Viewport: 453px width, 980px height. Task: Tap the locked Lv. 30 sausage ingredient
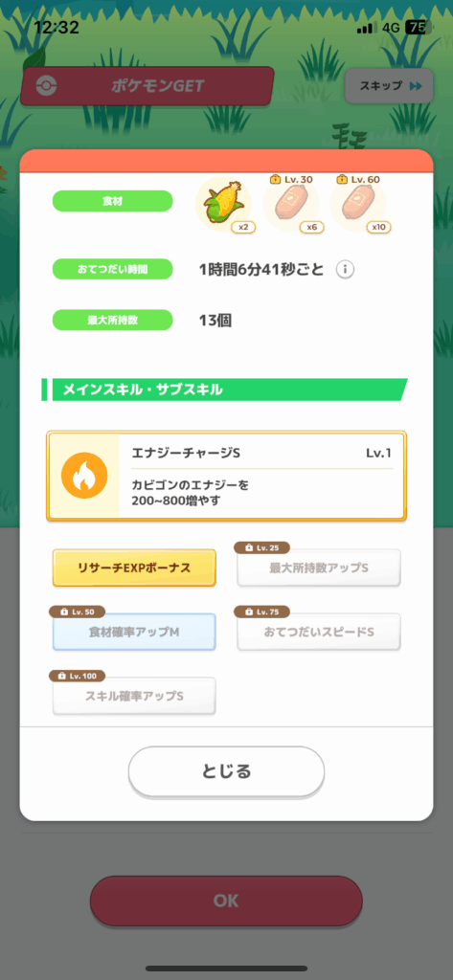291,207
